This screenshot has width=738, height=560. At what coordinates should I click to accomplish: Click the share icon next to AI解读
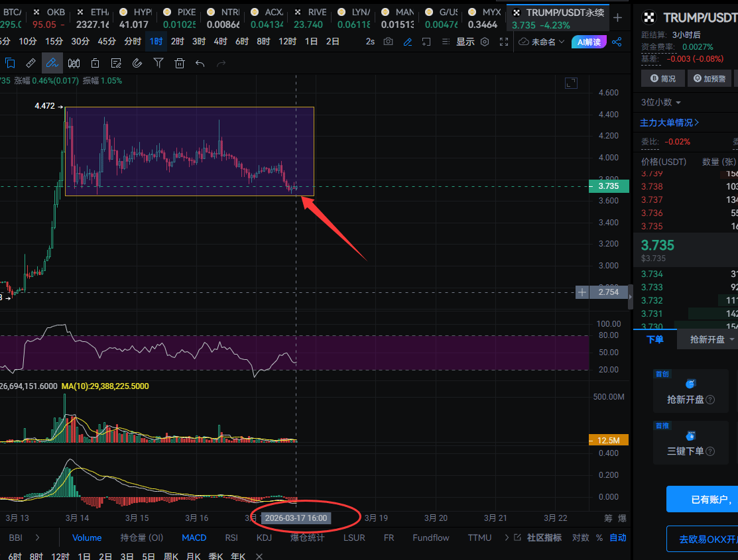617,42
